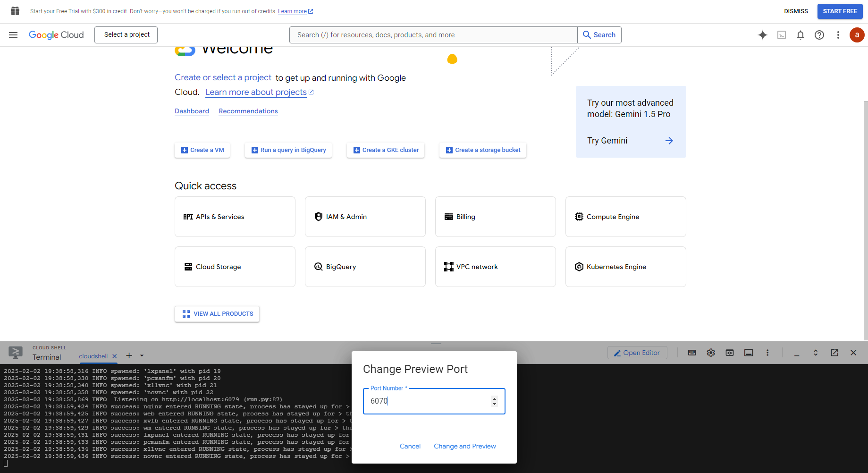Click the Google Cloud logo
Screen dimensions: 868x473
(56, 35)
